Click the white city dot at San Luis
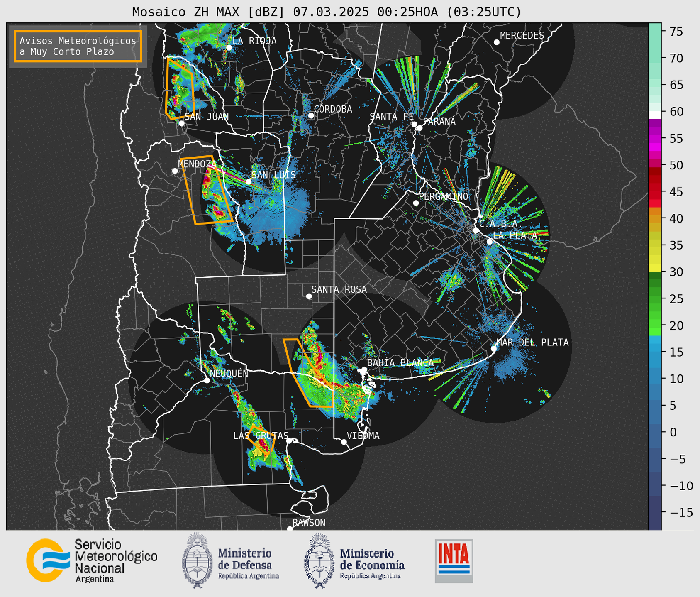 [x=249, y=181]
